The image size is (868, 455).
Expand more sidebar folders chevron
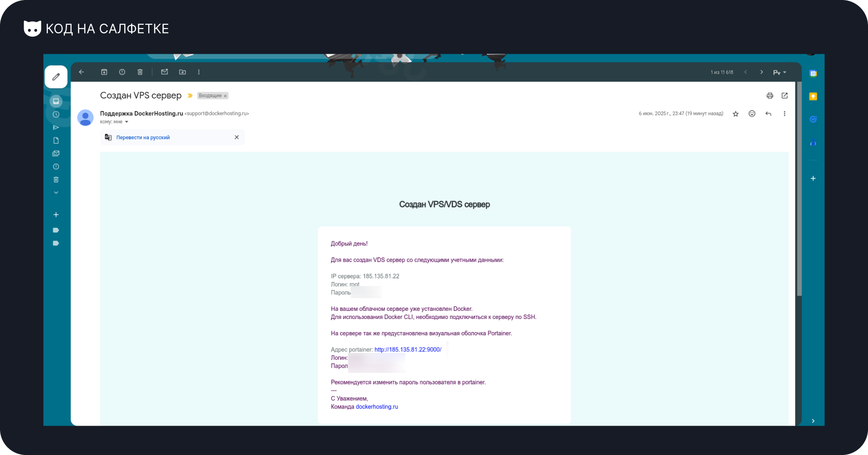coord(56,192)
